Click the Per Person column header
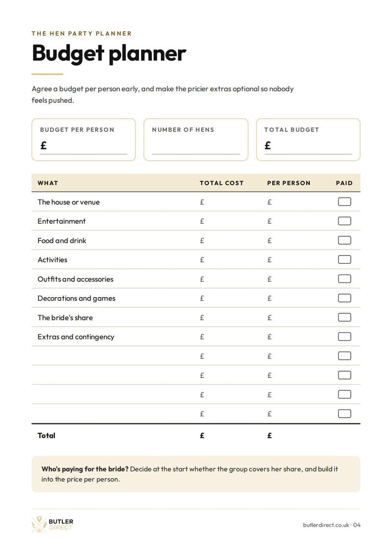The image size is (392, 555). click(x=289, y=183)
